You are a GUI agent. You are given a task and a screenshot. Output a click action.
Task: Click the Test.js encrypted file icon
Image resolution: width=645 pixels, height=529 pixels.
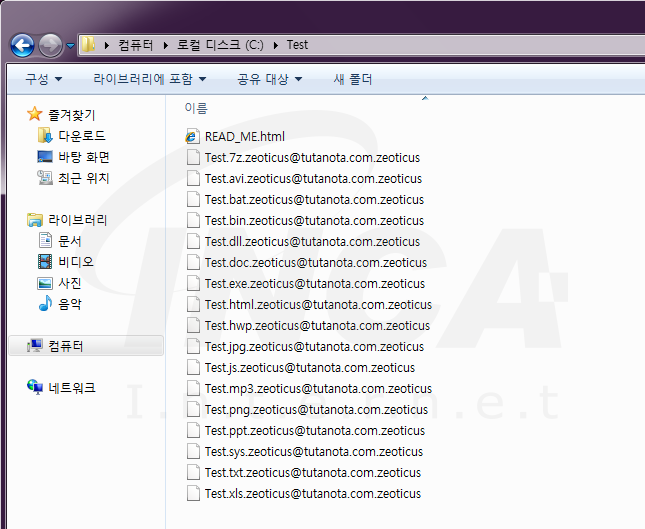(193, 367)
